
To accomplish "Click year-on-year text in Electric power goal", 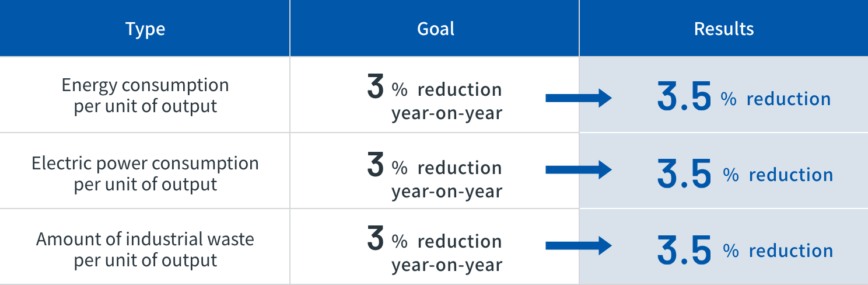I will click(447, 192).
